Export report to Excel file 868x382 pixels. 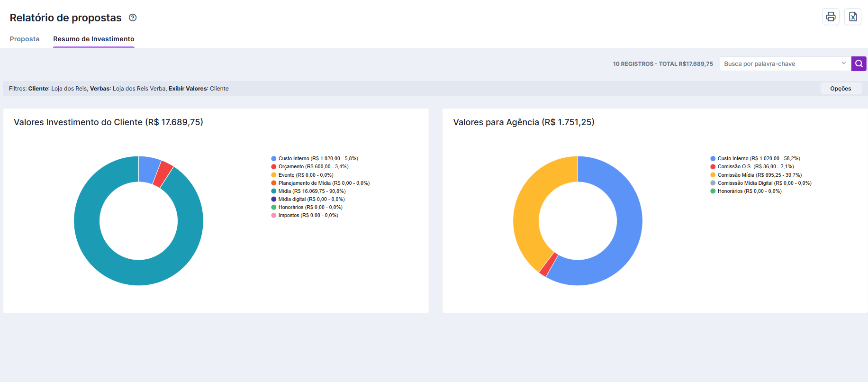852,17
